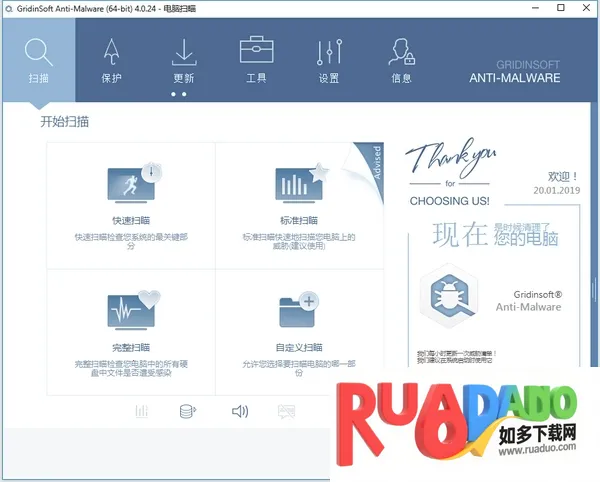Click the Update (更新) download arrow icon
Screen dimensions: 600x482
(183, 52)
